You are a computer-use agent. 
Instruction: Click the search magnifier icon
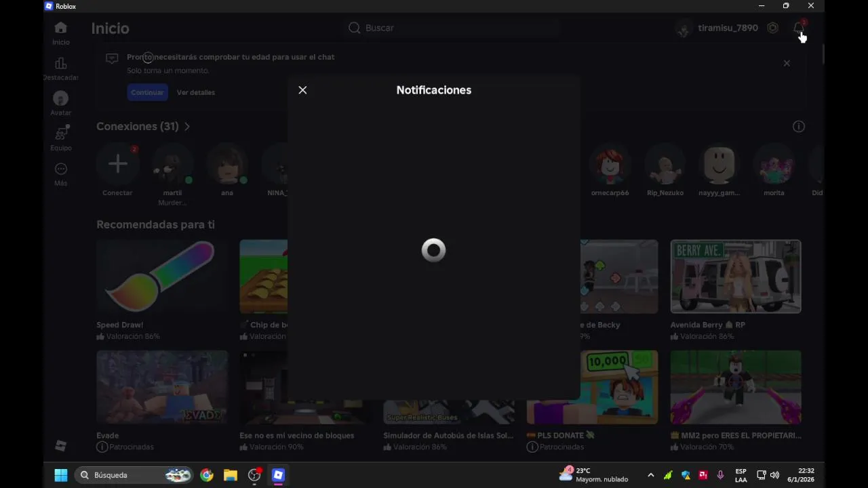click(x=354, y=28)
